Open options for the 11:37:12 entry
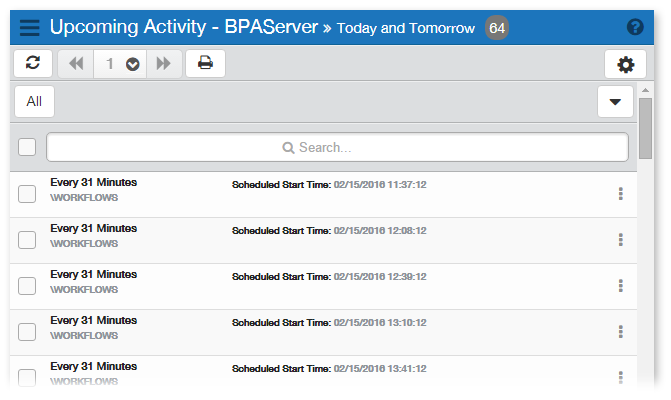This screenshot has height=400, width=671. (x=620, y=194)
